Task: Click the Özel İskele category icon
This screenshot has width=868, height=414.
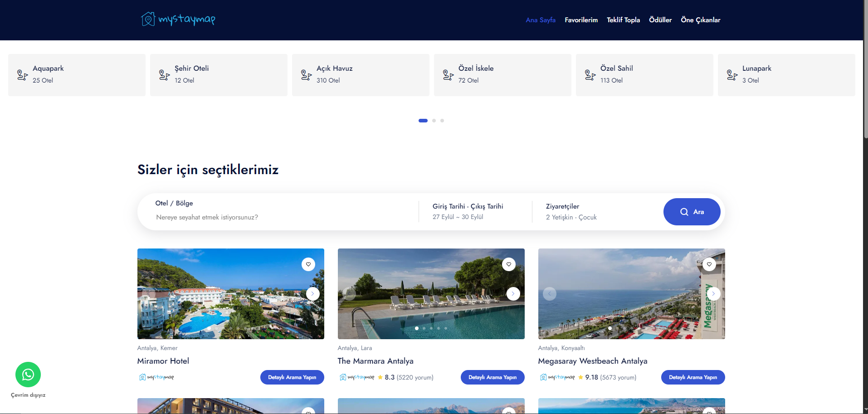Action: pos(448,75)
